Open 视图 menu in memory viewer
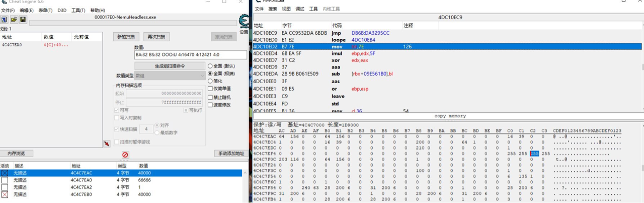 286,9
